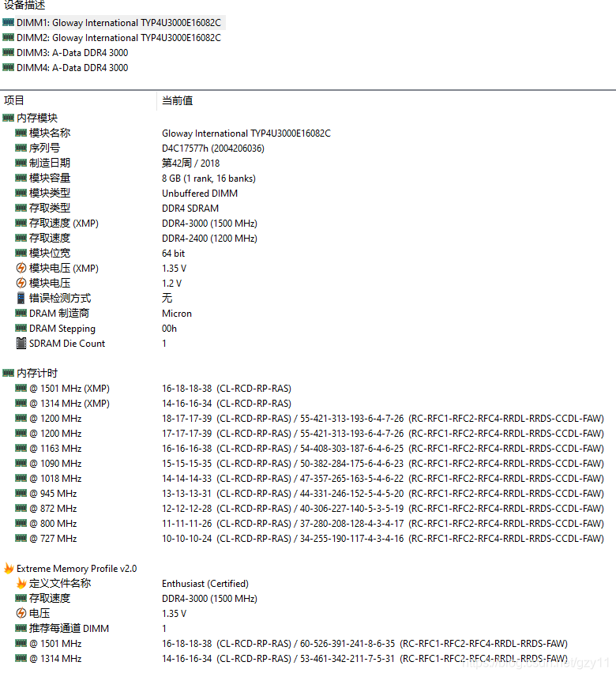Select the @ 1501 MHz (XMP) timing row
The height and width of the screenshot is (677, 616).
click(x=69, y=389)
